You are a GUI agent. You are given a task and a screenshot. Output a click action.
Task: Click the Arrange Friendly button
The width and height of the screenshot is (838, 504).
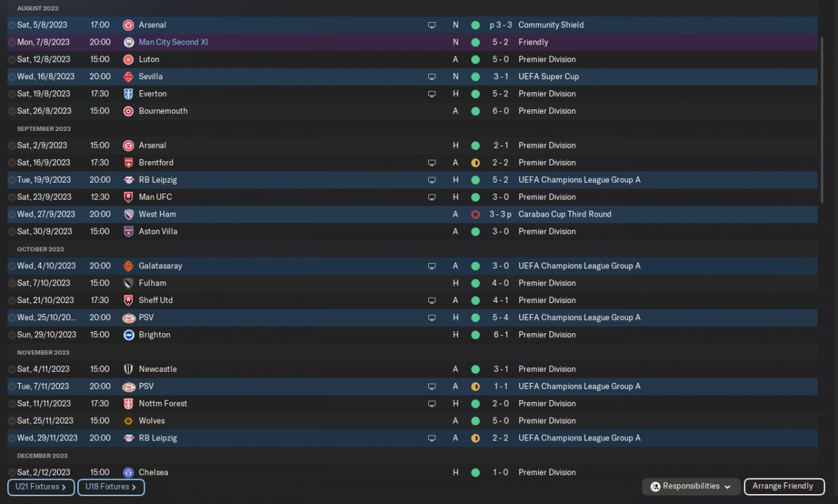point(783,486)
